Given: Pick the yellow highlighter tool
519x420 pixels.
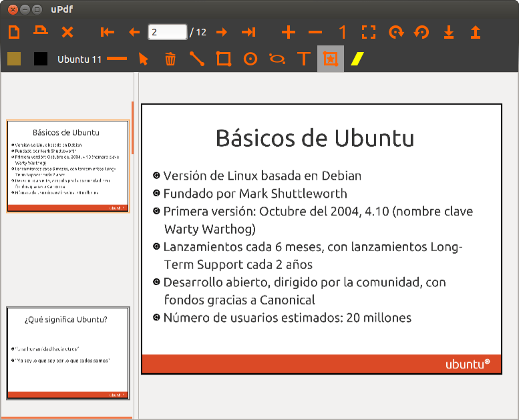Looking at the screenshot, I should (x=357, y=59).
